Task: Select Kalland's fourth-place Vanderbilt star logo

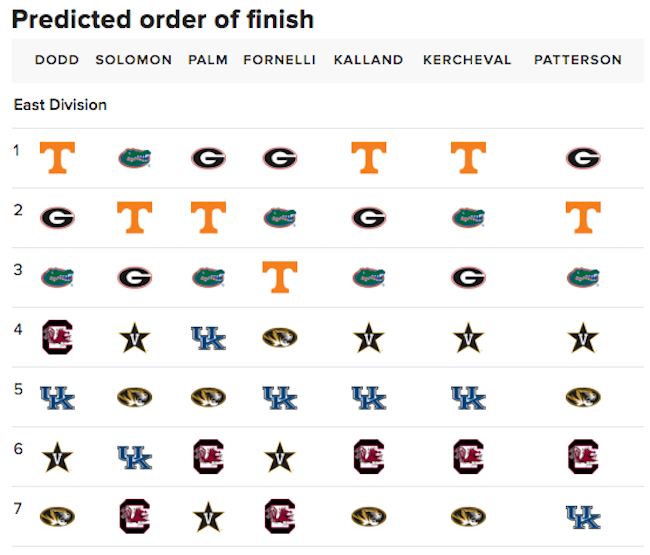Action: [369, 338]
